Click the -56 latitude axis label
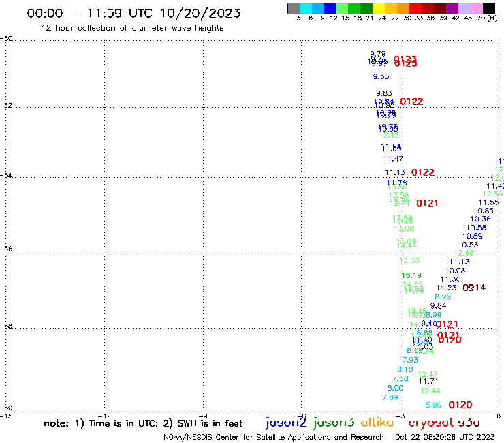 click(x=6, y=249)
